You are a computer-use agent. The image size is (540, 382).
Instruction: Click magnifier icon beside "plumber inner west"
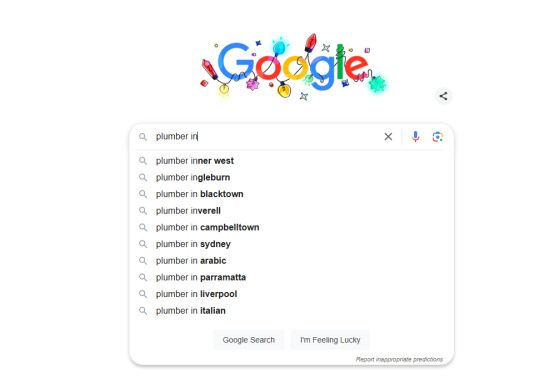[x=143, y=161]
